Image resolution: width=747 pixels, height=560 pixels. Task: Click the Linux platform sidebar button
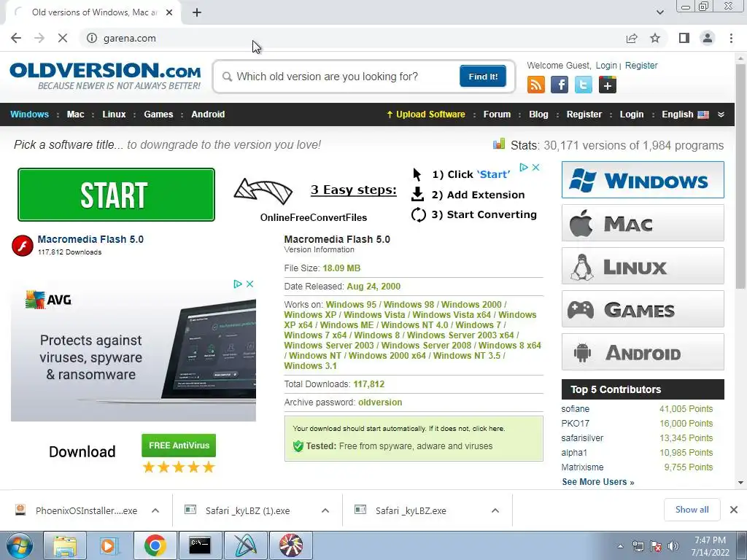(x=643, y=265)
